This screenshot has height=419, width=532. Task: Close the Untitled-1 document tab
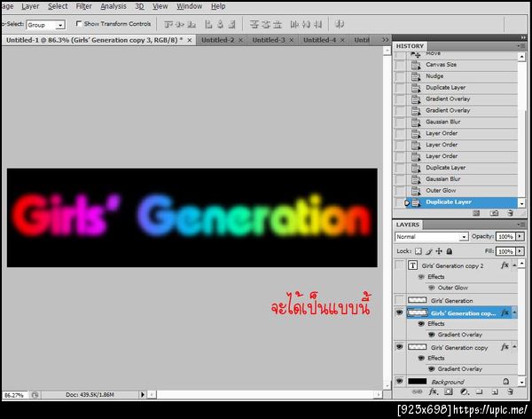190,40
